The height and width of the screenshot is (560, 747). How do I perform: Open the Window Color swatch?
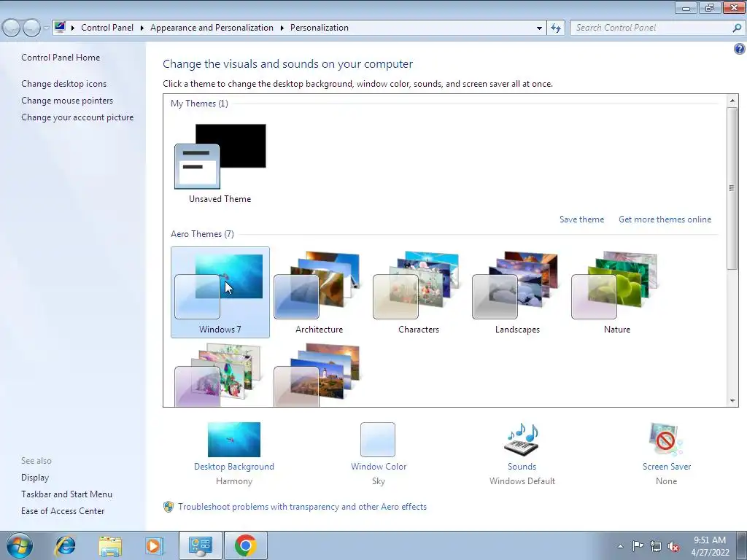click(x=378, y=440)
